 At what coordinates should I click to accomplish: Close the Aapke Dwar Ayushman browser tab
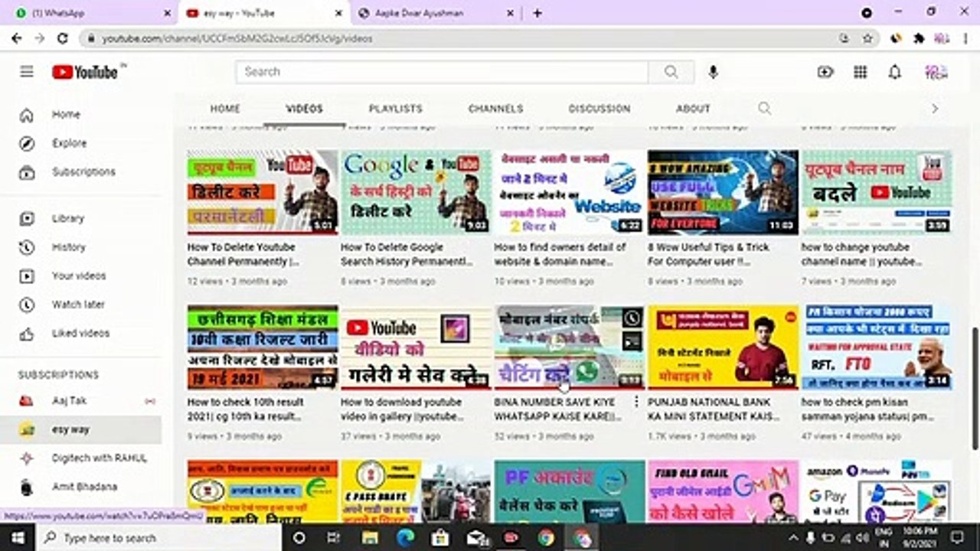pos(511,13)
